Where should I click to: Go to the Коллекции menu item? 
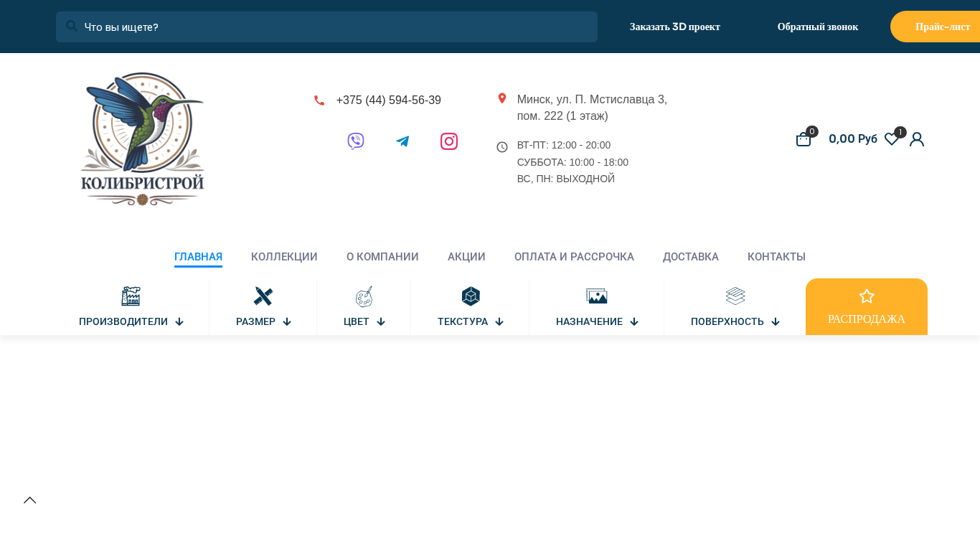tap(284, 257)
